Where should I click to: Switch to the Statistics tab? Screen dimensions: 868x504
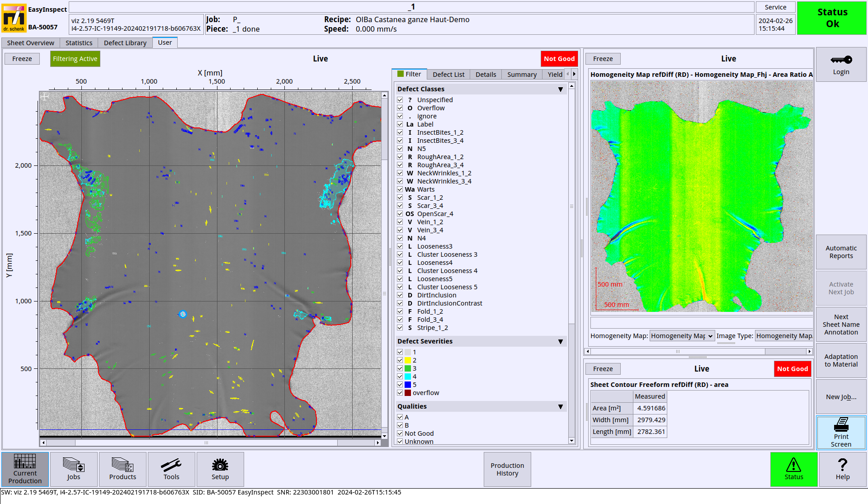79,43
